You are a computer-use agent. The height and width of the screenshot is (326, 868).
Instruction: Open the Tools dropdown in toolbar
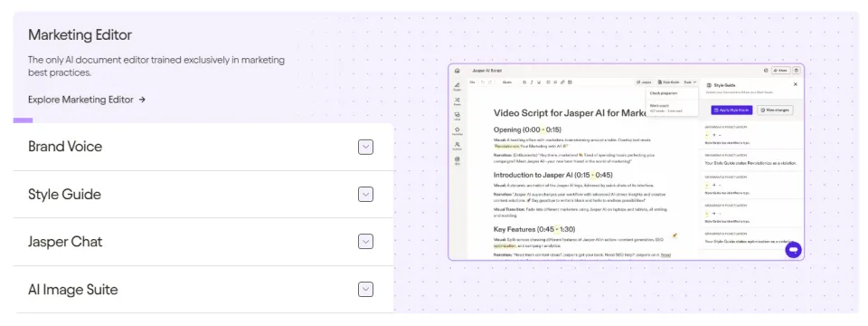point(690,82)
